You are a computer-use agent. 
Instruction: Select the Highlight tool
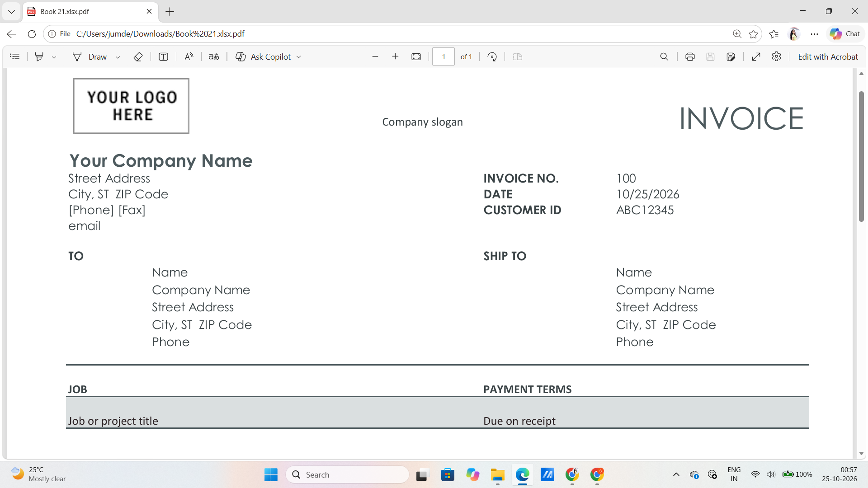tap(39, 56)
